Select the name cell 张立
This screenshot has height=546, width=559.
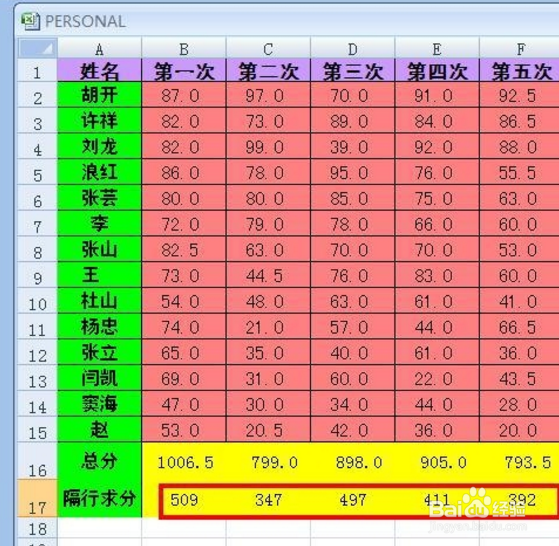click(99, 352)
